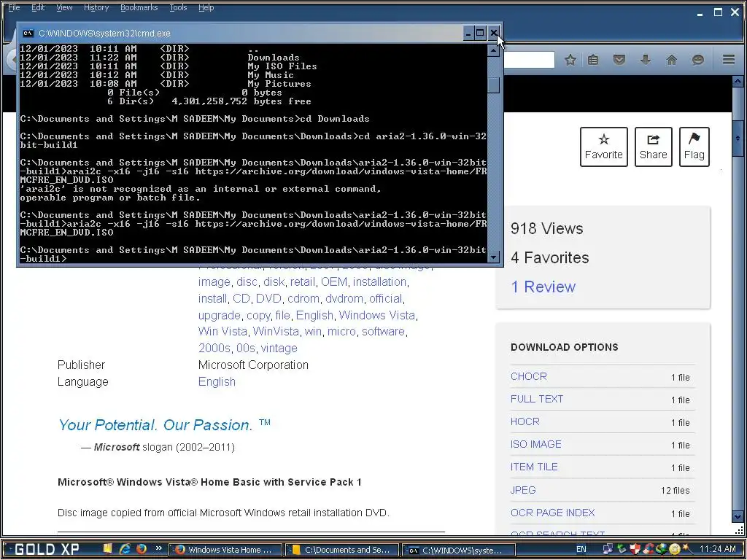Click the EN language indicator
Screen dimensions: 747x560
pos(581,549)
